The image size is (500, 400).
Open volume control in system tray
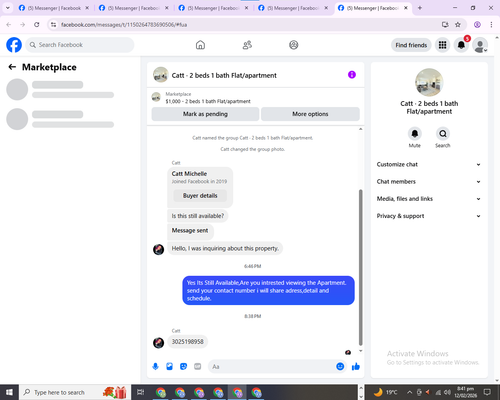click(x=447, y=392)
